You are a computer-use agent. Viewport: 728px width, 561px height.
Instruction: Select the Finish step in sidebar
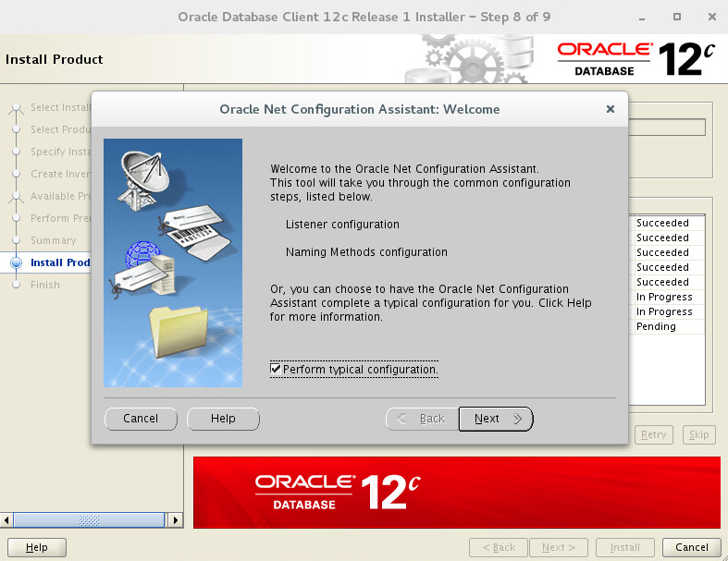45,285
